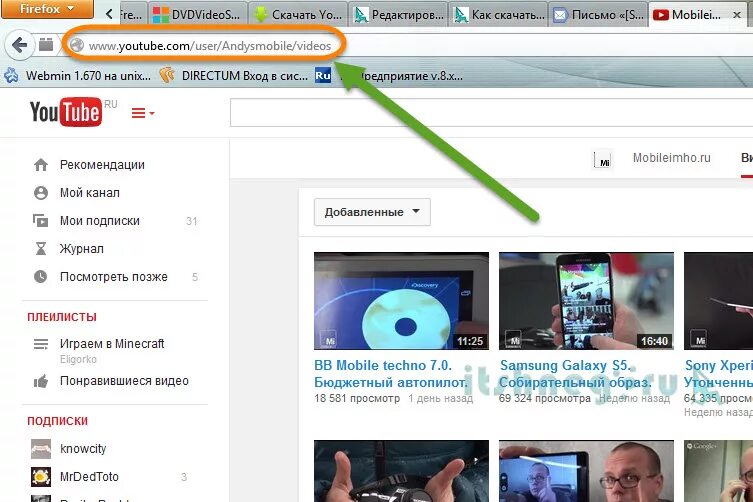
Task: Click the person icon beside Мой канал
Action: pos(41,193)
